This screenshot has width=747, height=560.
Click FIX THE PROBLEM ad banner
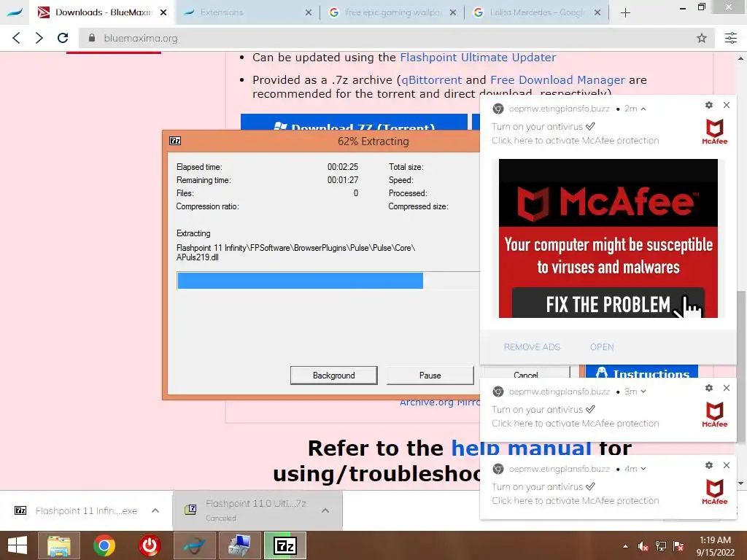pyautogui.click(x=608, y=304)
